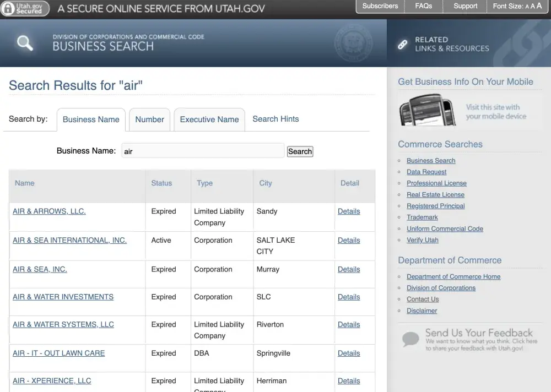Image resolution: width=551 pixels, height=392 pixels.
Task: Click the speech bubble feedback icon
Action: click(410, 339)
